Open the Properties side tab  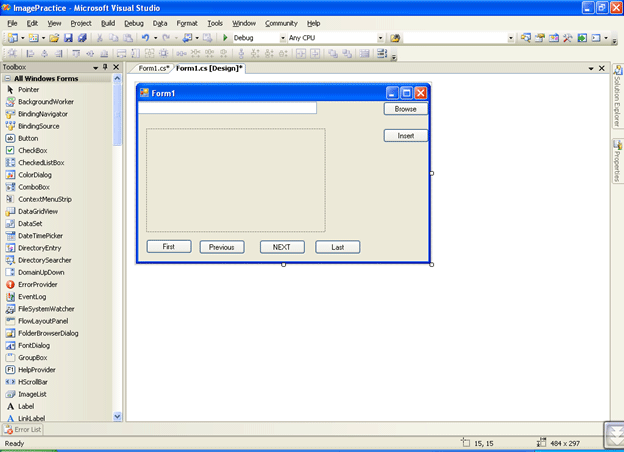tap(617, 161)
